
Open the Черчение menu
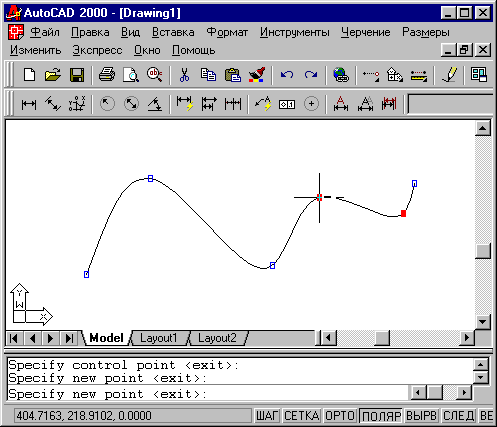[366, 32]
